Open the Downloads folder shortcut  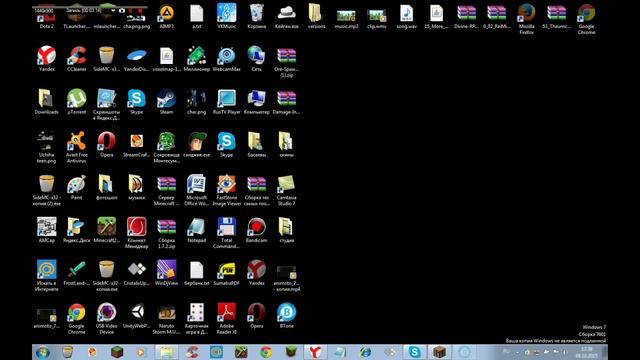point(47,102)
